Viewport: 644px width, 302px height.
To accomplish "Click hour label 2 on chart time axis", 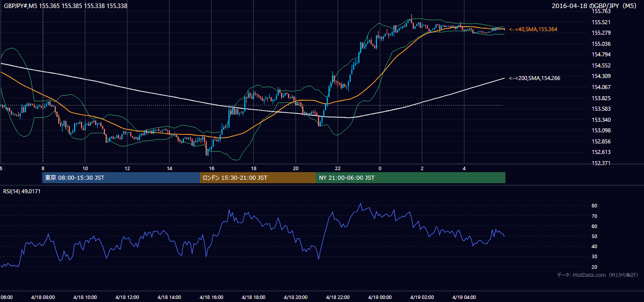I will [422, 168].
